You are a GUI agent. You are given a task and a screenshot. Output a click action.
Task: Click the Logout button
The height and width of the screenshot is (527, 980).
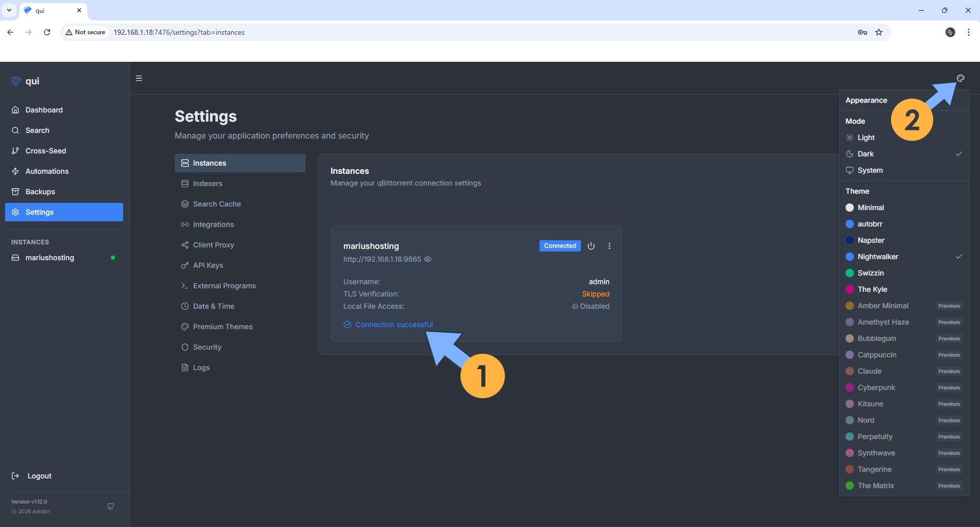[x=39, y=476]
